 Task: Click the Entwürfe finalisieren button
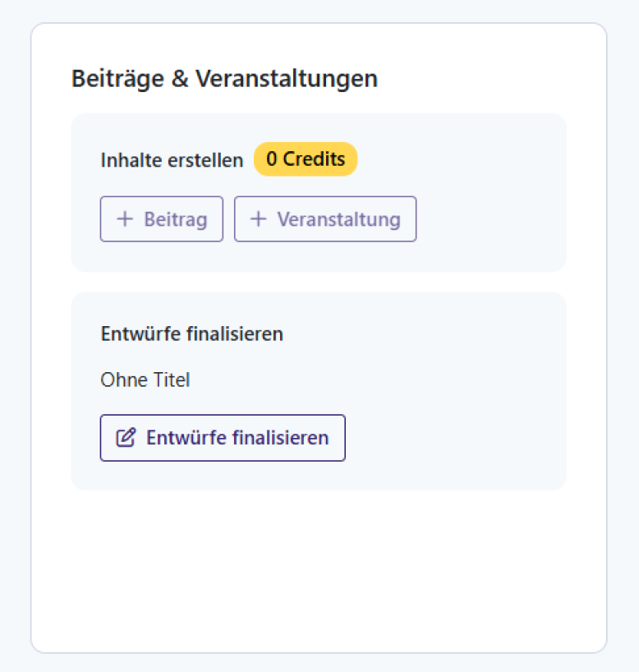(223, 438)
